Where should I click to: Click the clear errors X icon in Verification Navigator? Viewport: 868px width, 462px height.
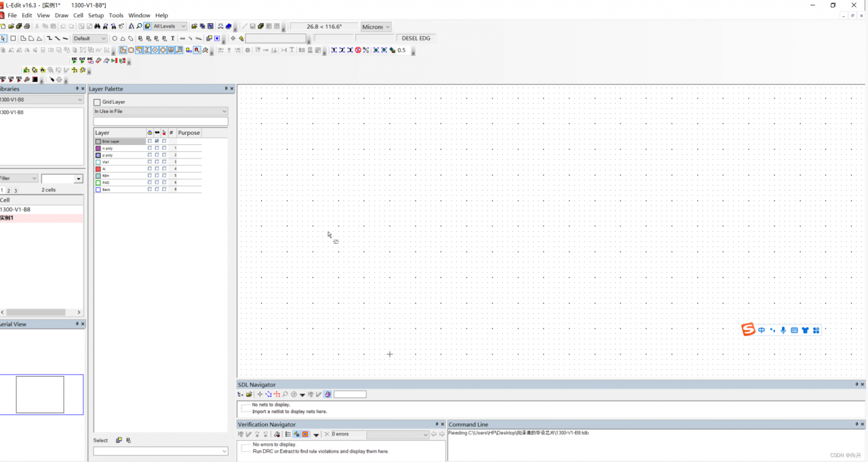(x=327, y=434)
